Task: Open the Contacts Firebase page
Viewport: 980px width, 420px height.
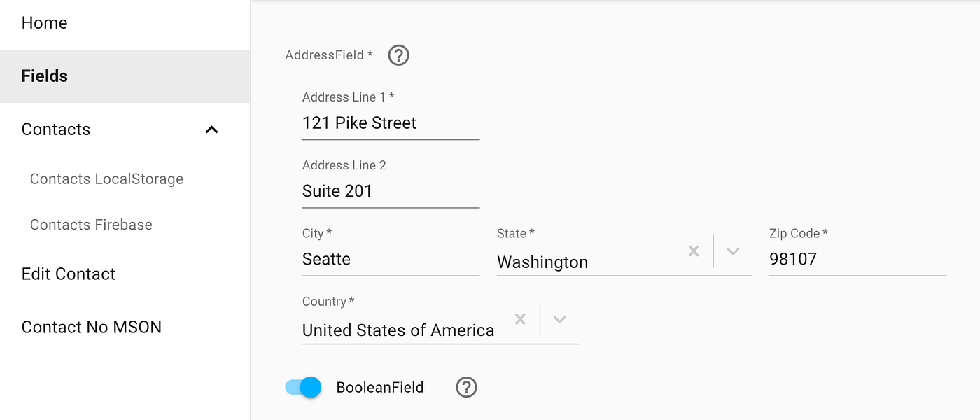Action: coord(91,224)
